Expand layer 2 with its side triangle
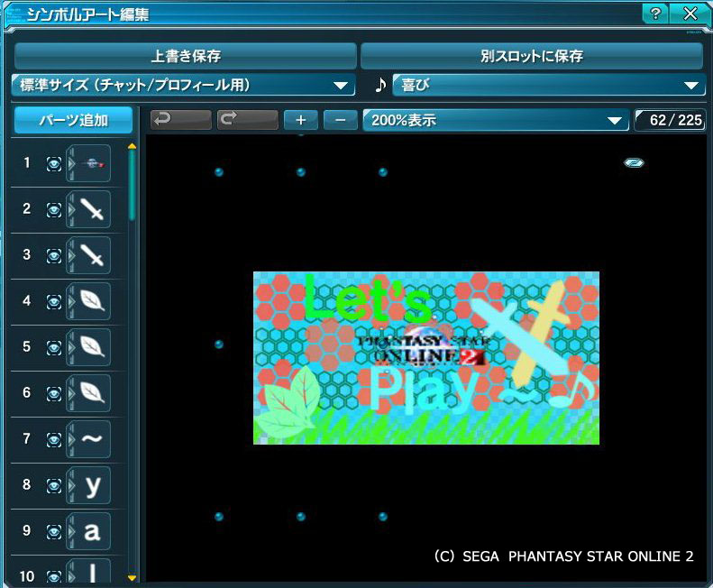The image size is (713, 588). (70, 209)
